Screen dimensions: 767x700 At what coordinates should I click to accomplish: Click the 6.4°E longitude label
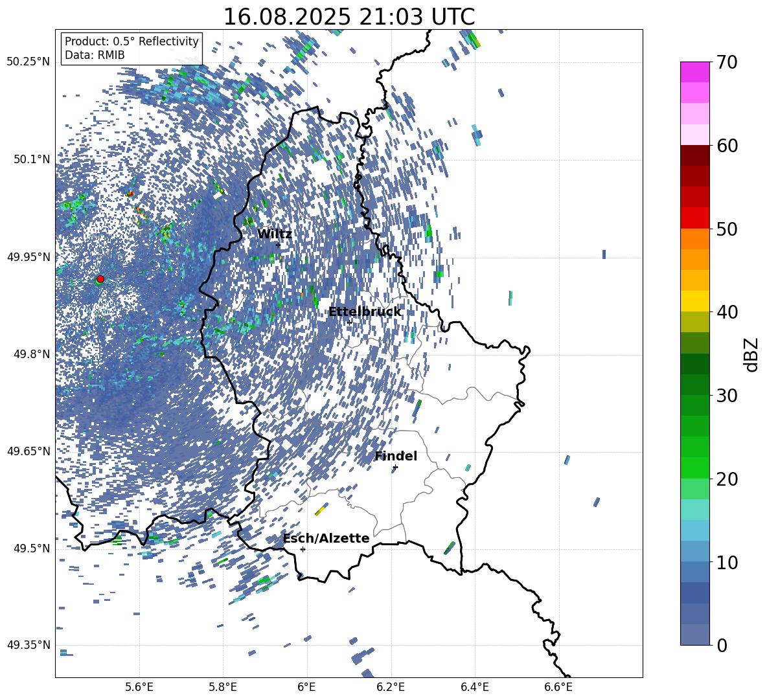(474, 687)
